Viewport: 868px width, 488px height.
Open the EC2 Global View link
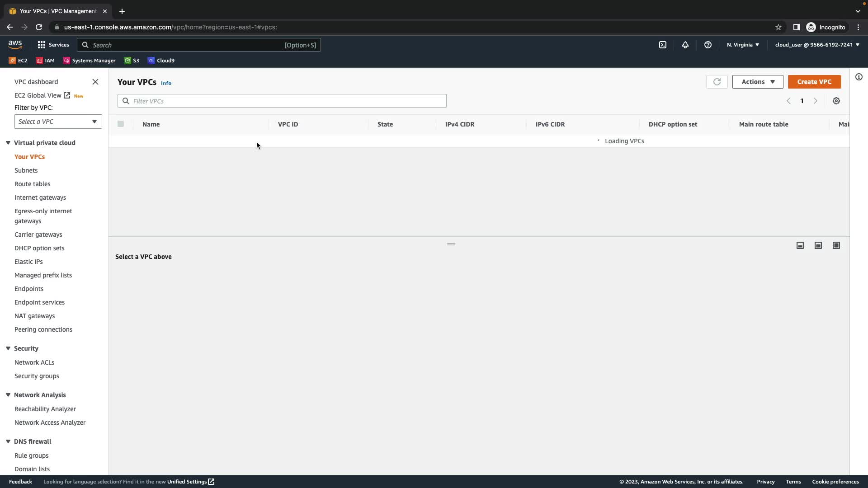[38, 95]
